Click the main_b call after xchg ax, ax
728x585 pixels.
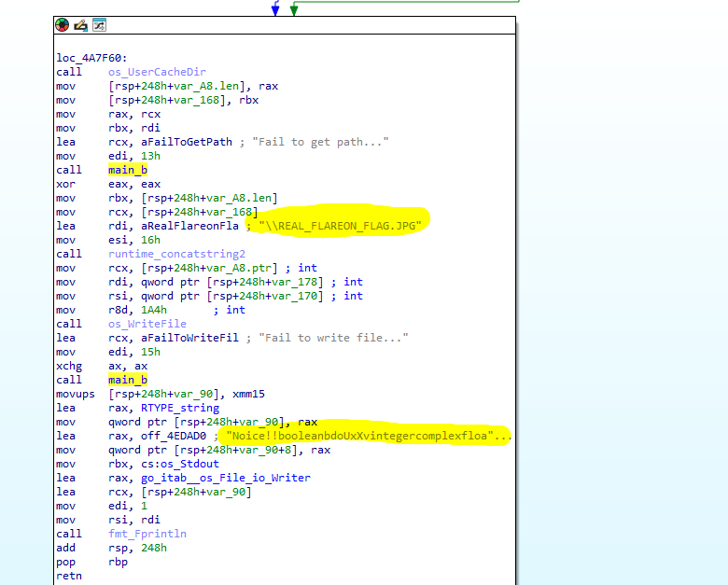click(x=128, y=380)
